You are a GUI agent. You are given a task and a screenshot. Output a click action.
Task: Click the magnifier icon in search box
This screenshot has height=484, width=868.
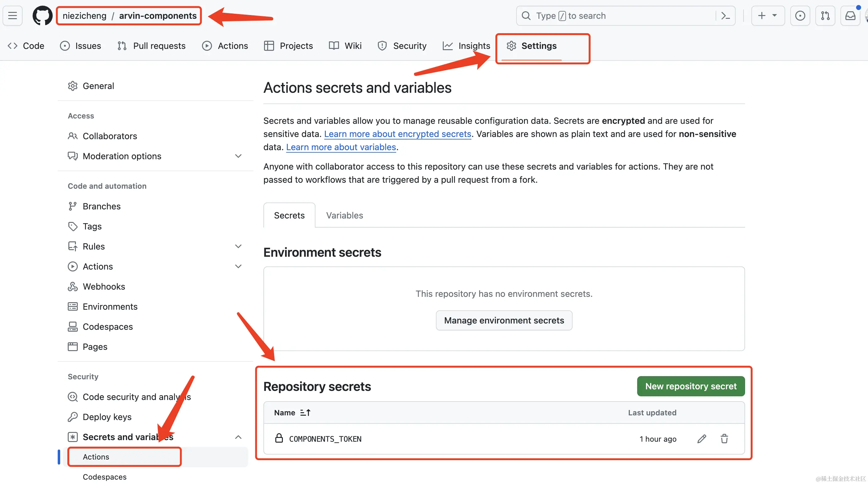point(526,15)
